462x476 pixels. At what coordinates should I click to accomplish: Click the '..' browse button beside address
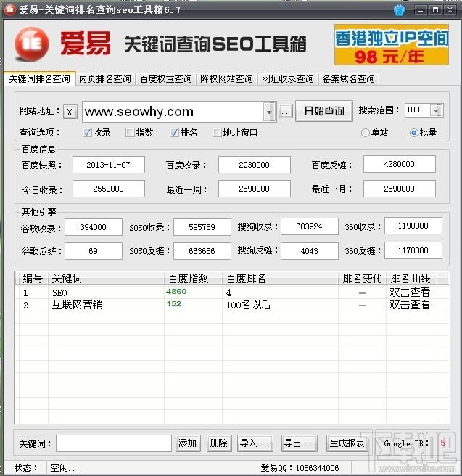click(x=286, y=112)
